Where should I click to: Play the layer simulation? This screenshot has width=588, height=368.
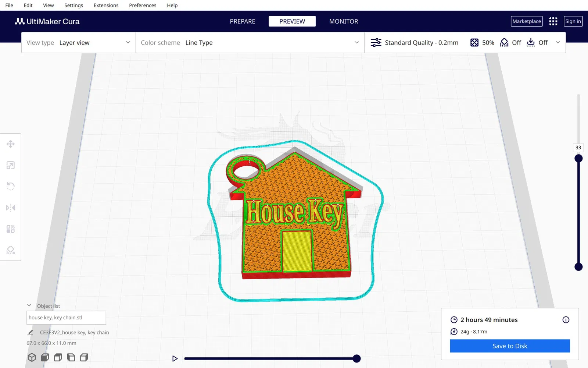point(175,358)
